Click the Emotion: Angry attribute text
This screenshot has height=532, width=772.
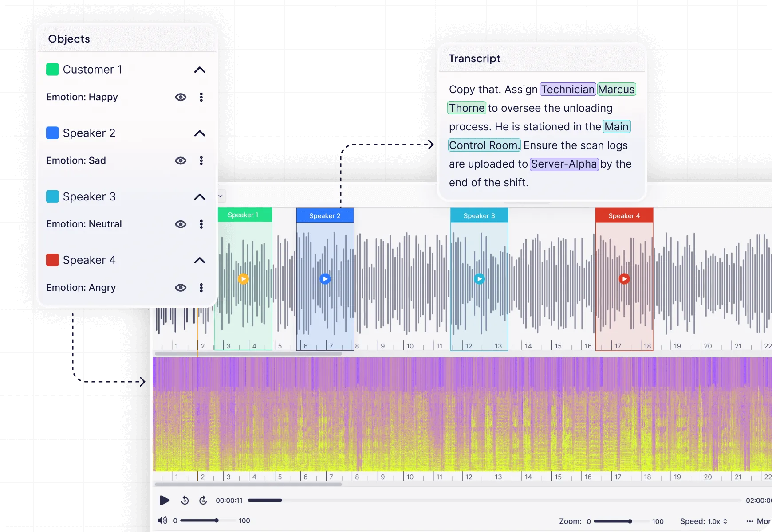81,288
